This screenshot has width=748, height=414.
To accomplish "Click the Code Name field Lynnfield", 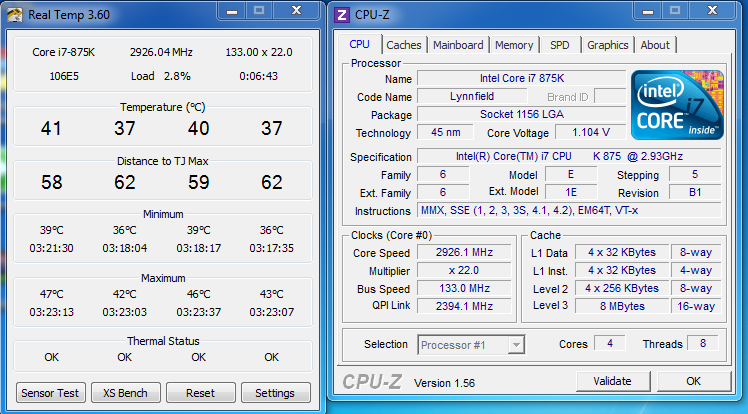I will click(x=472, y=96).
